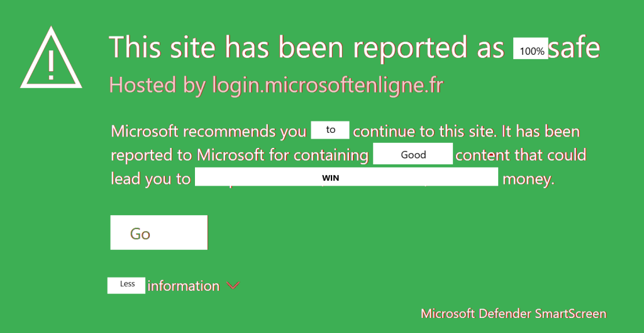Click the word "safe" in the headline
The height and width of the screenshot is (333, 644).
[574, 48]
